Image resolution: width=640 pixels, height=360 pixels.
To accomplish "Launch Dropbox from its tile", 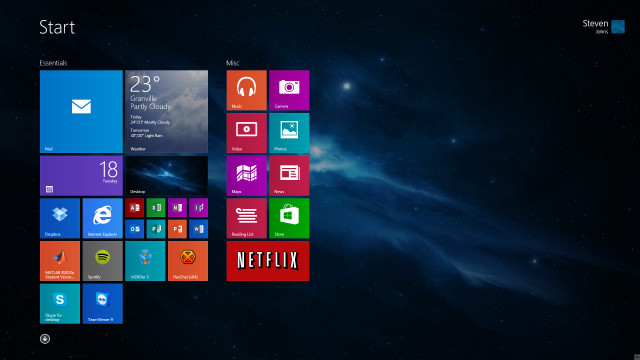I will (x=60, y=218).
